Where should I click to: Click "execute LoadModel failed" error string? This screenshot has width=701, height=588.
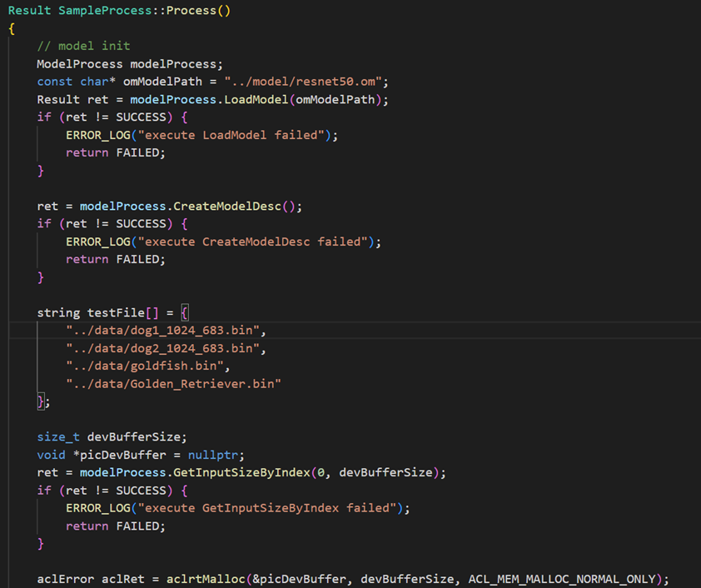231,135
